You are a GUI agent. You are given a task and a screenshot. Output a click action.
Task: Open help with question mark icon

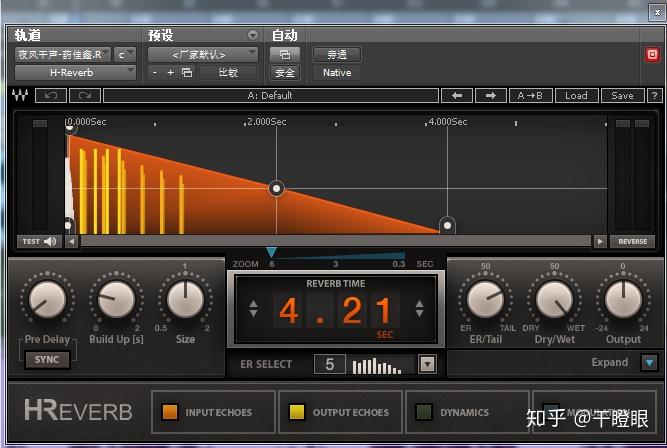click(x=654, y=96)
